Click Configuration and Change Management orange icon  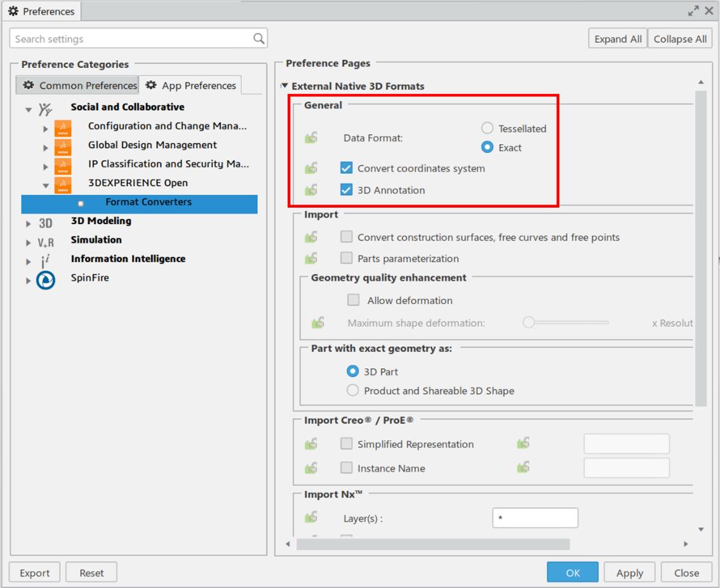[63, 129]
